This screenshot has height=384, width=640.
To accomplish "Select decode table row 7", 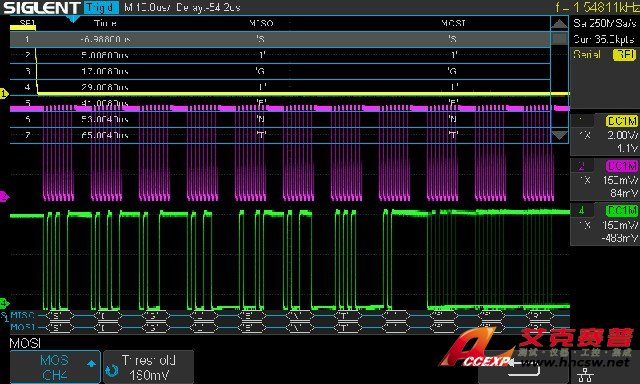I will [x=280, y=135].
